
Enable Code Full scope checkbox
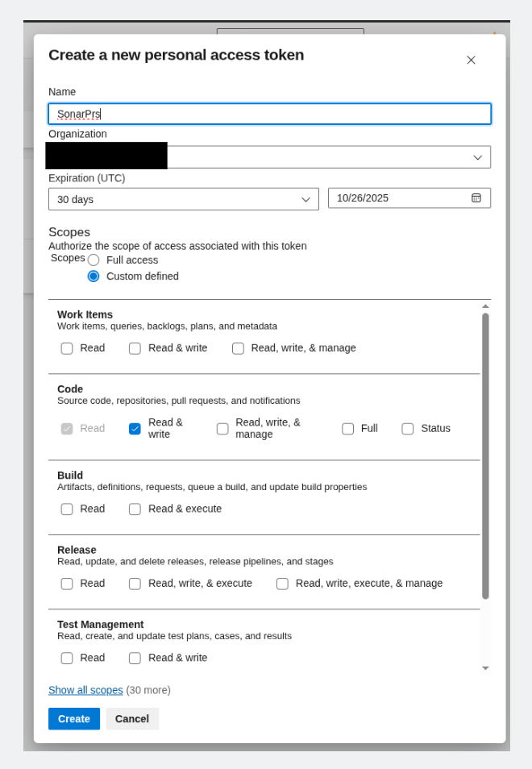[347, 429]
